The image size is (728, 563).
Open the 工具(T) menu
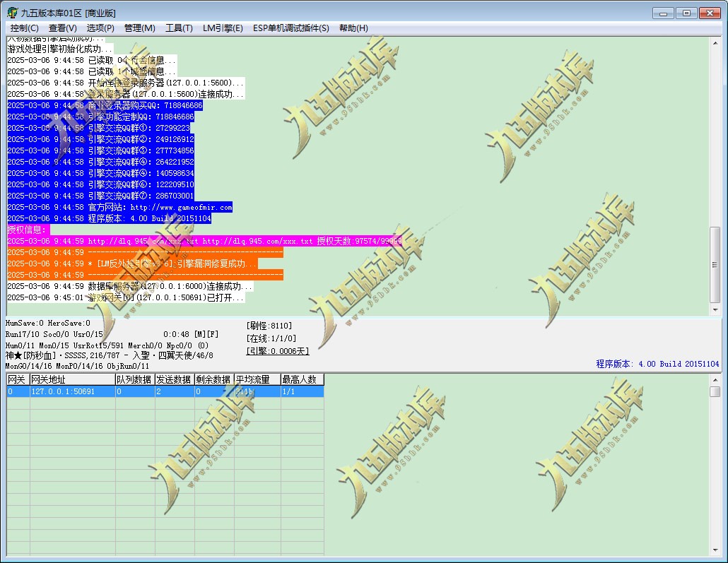(x=179, y=28)
